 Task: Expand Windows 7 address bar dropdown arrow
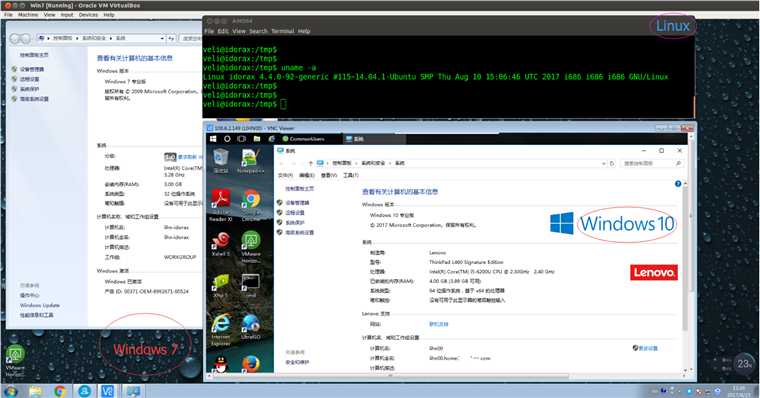pos(162,38)
